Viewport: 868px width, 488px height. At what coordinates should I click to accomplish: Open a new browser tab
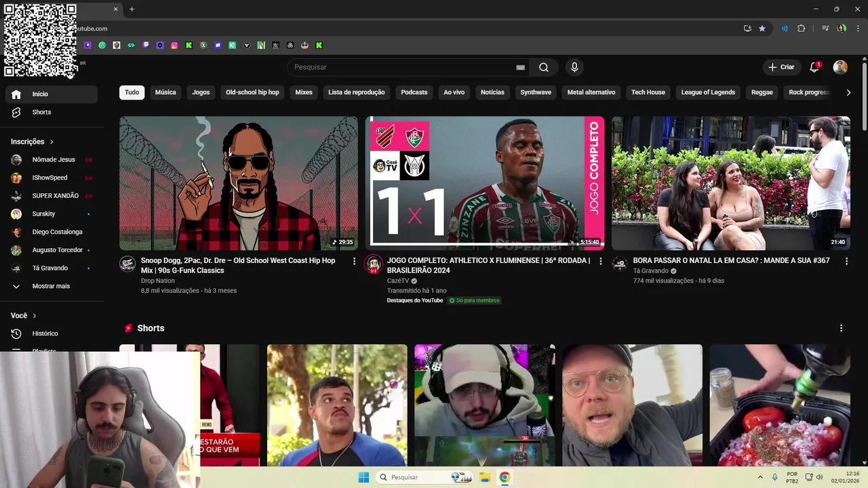point(132,9)
